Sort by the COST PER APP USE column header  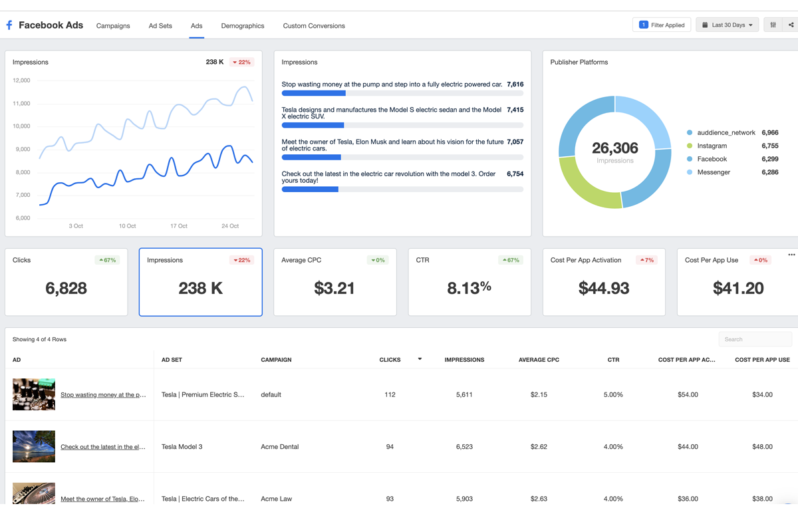(x=762, y=360)
